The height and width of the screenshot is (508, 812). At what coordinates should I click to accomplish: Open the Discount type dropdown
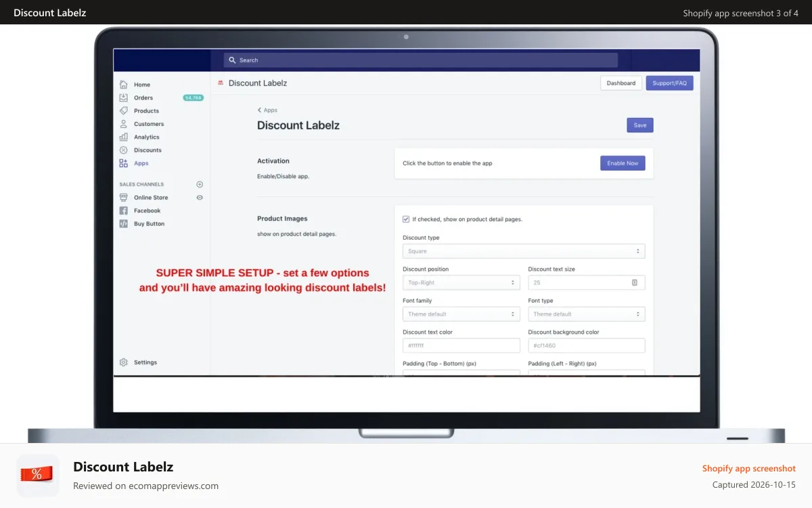[x=524, y=251]
